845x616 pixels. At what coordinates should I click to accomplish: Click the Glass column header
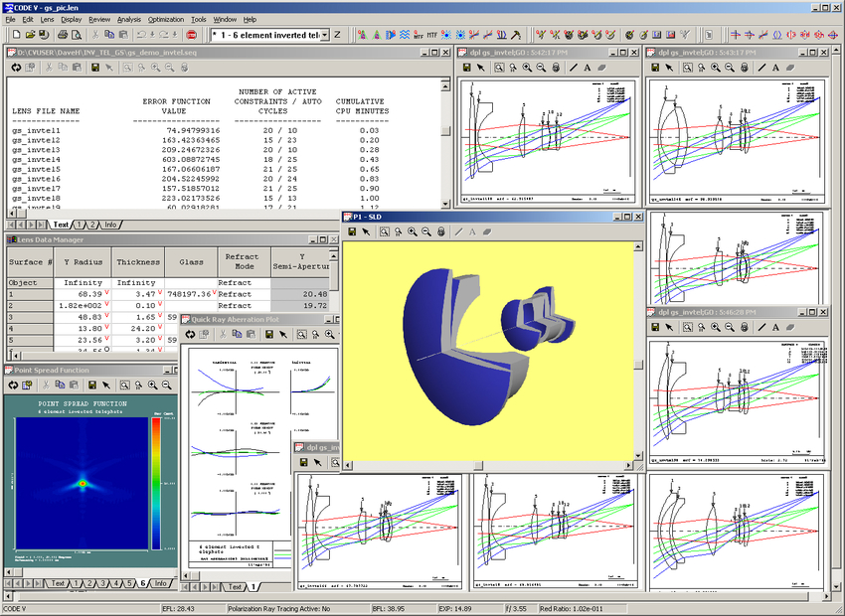point(191,262)
